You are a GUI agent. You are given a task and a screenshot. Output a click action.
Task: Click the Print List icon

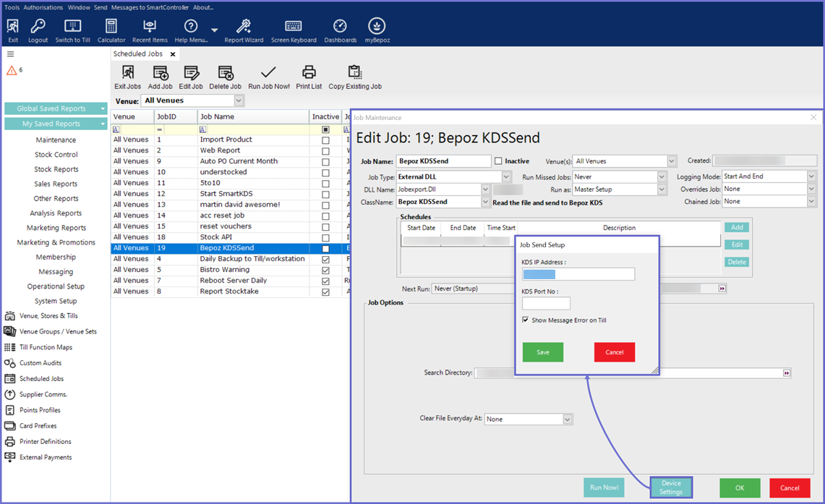pyautogui.click(x=309, y=73)
